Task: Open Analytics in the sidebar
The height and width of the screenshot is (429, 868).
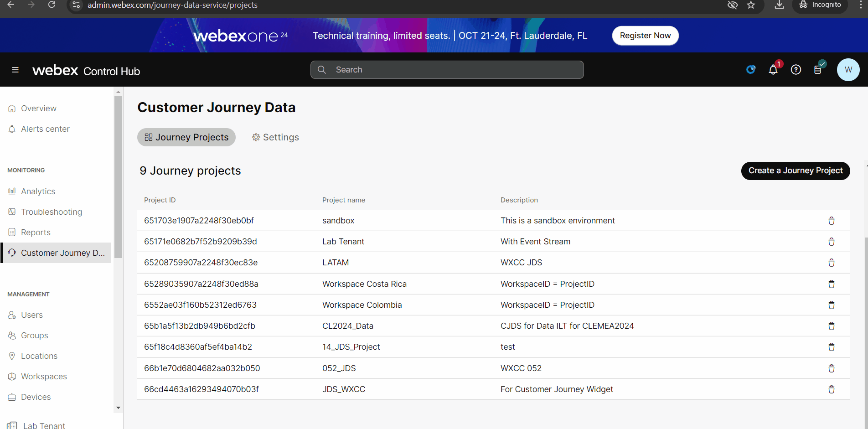Action: (38, 191)
